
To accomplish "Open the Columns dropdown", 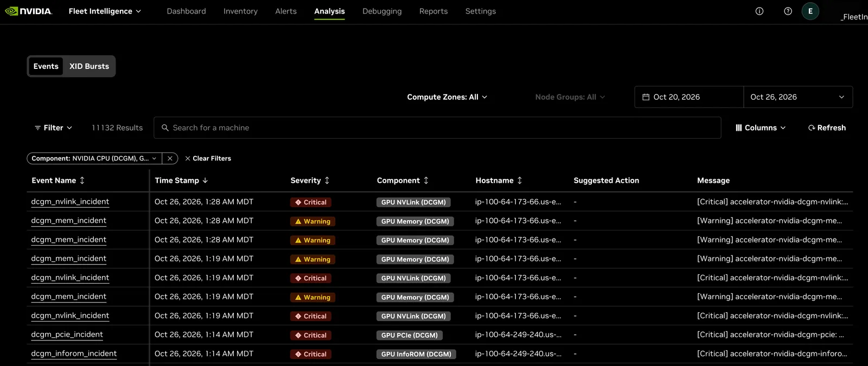I will pos(761,128).
